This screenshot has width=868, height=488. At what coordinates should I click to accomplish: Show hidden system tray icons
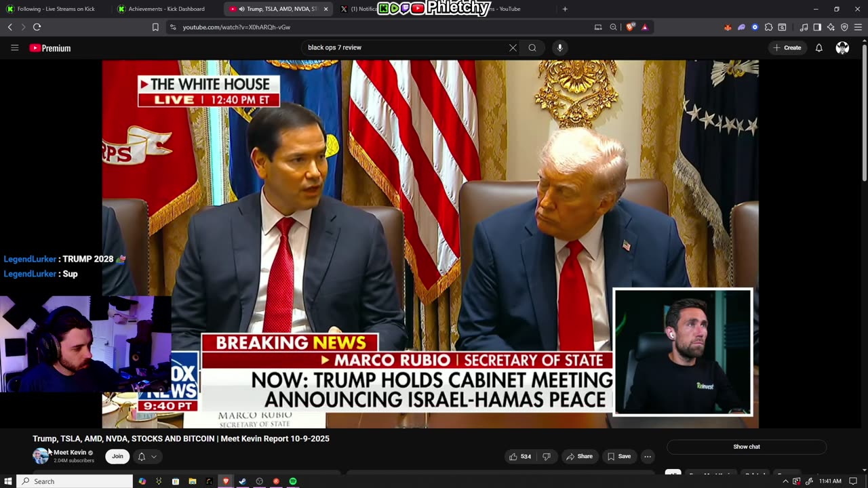click(785, 481)
